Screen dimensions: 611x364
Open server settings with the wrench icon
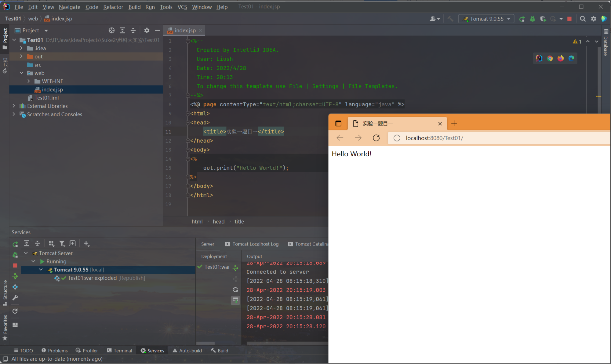15,298
